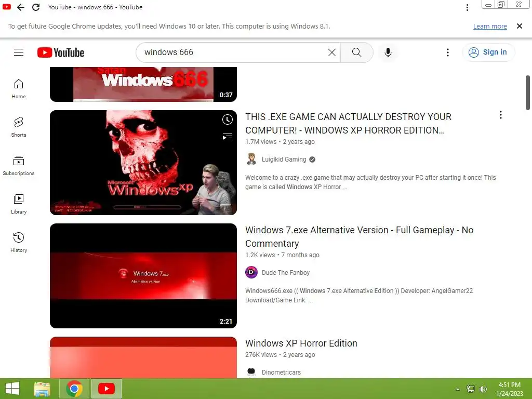Open the Windows 666 thumbnail with 0:37 duration
Viewport: 532px width, 399px height.
pyautogui.click(x=143, y=84)
